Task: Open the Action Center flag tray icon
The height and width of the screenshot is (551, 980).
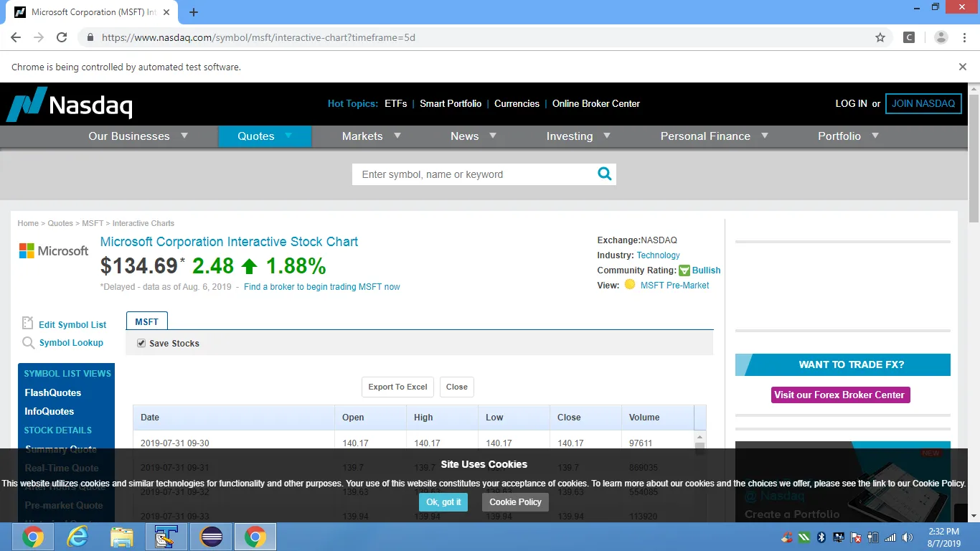Action: [x=856, y=537]
